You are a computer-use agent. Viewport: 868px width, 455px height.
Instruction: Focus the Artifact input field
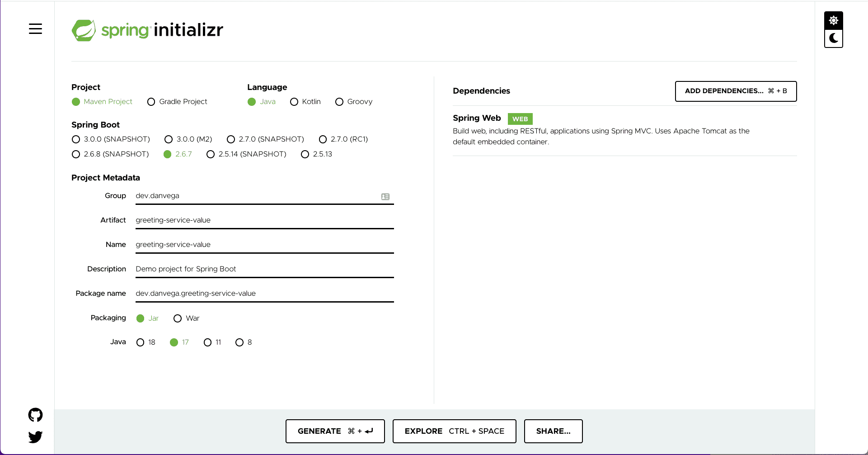[x=264, y=220]
